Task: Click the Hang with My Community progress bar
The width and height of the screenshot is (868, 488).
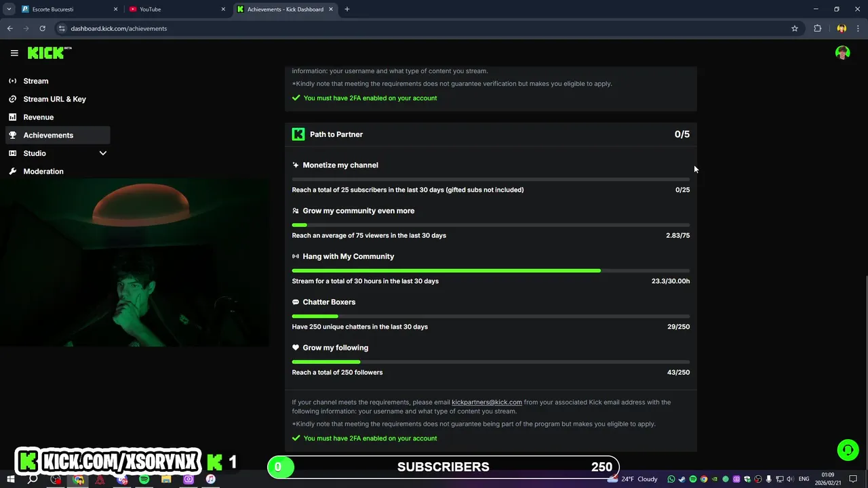Action: [x=491, y=270]
